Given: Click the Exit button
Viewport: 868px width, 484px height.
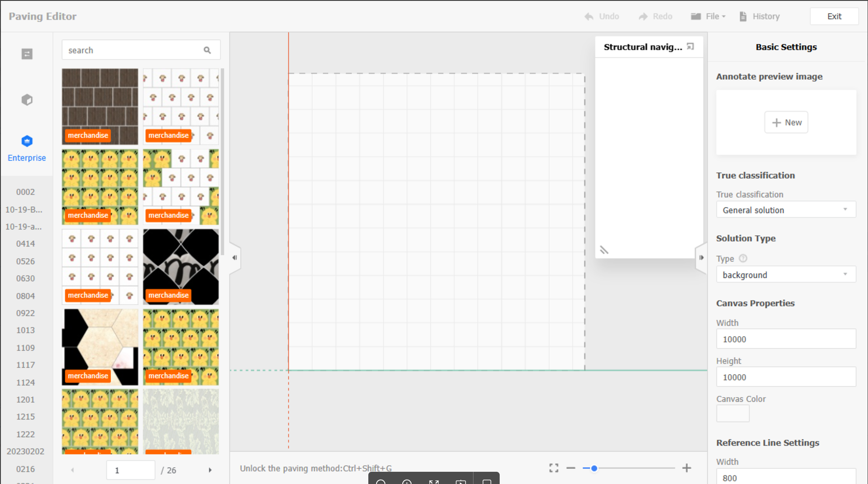Looking at the screenshot, I should coord(834,16).
